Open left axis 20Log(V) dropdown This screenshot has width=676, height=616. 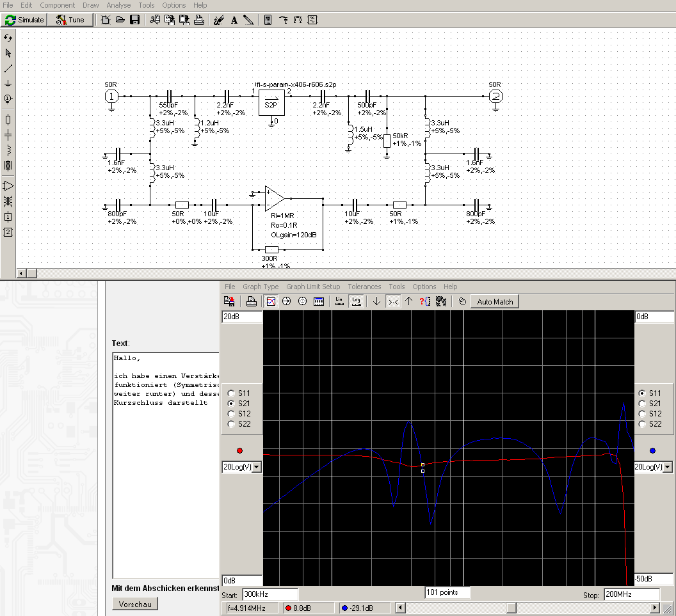[x=257, y=467]
